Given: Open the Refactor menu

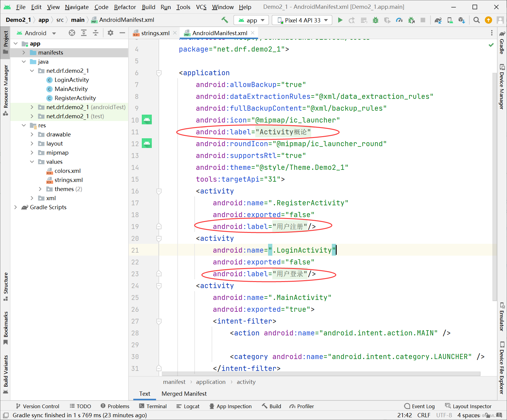Looking at the screenshot, I should pos(125,7).
